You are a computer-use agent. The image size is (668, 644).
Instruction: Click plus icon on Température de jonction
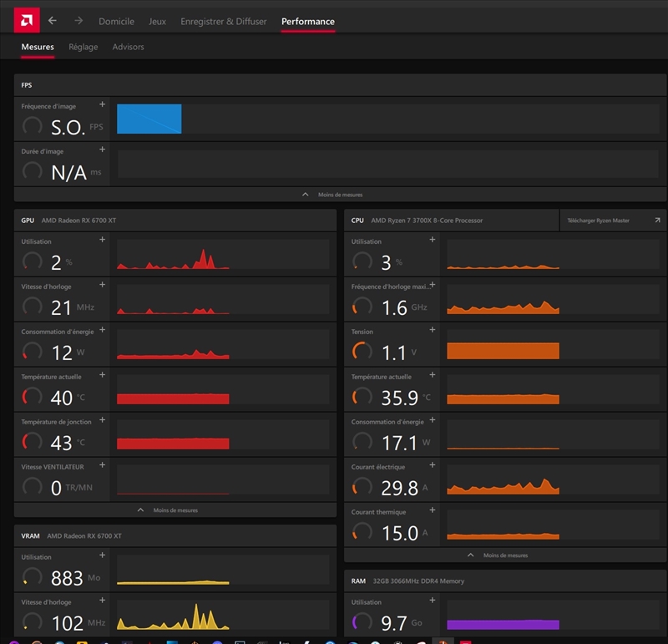pyautogui.click(x=103, y=420)
